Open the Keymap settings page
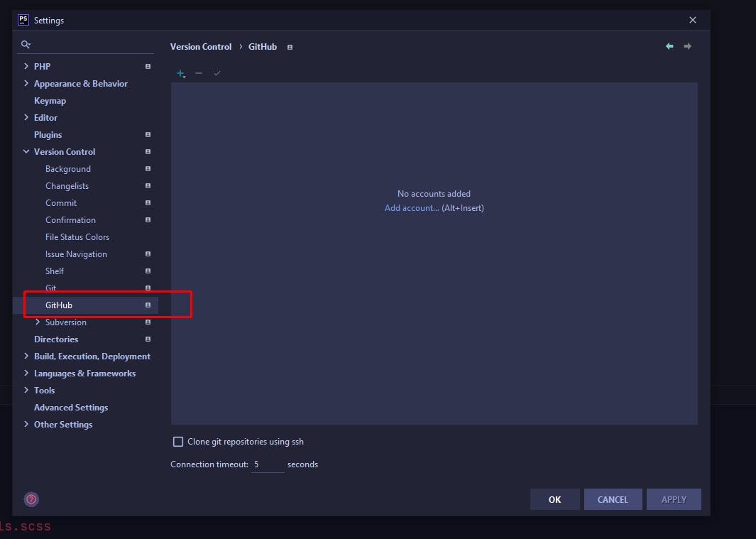756x539 pixels. coord(50,101)
